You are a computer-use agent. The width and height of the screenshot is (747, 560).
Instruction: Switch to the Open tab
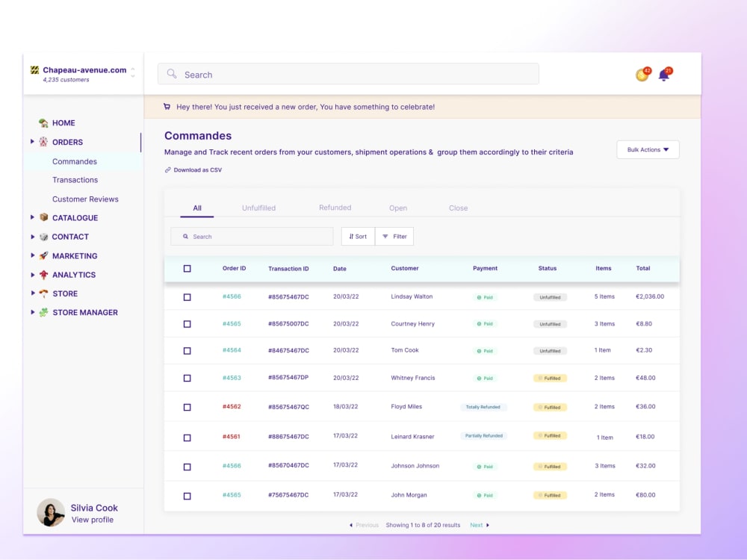(x=398, y=208)
